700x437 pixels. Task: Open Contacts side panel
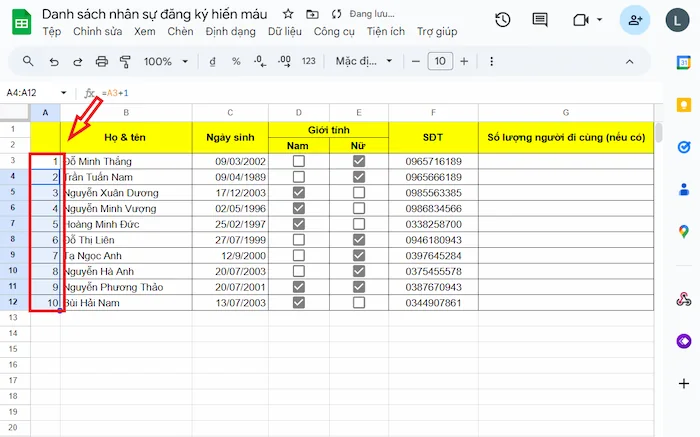pos(683,190)
